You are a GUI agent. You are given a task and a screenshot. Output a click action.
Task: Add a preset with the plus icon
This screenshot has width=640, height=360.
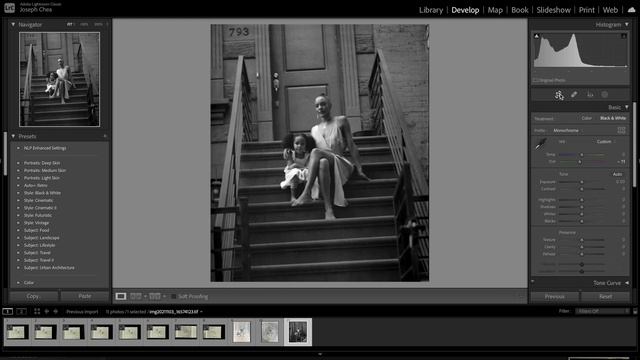(105, 136)
